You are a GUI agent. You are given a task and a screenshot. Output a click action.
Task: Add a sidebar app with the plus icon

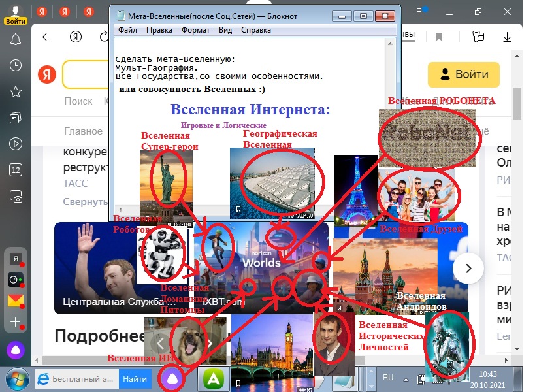coord(16,322)
